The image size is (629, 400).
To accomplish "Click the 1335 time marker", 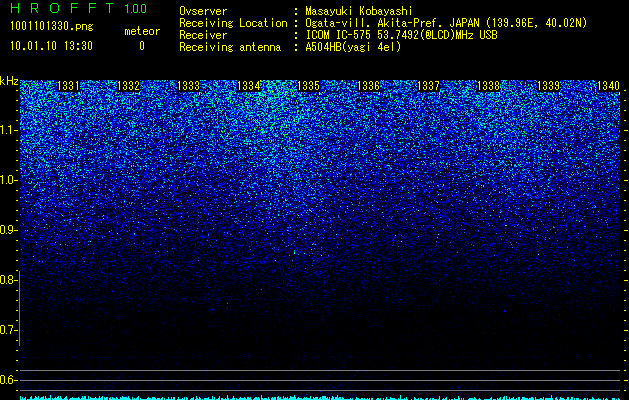I will point(308,86).
